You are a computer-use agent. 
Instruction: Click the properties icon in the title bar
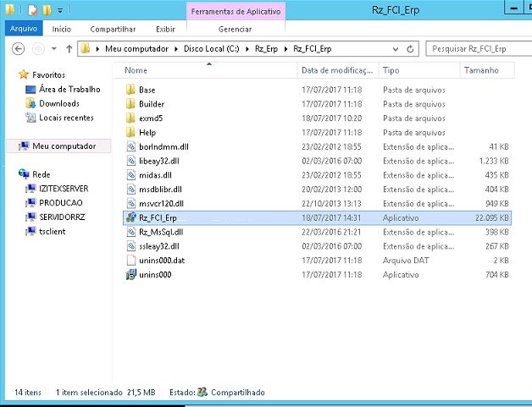[32, 10]
